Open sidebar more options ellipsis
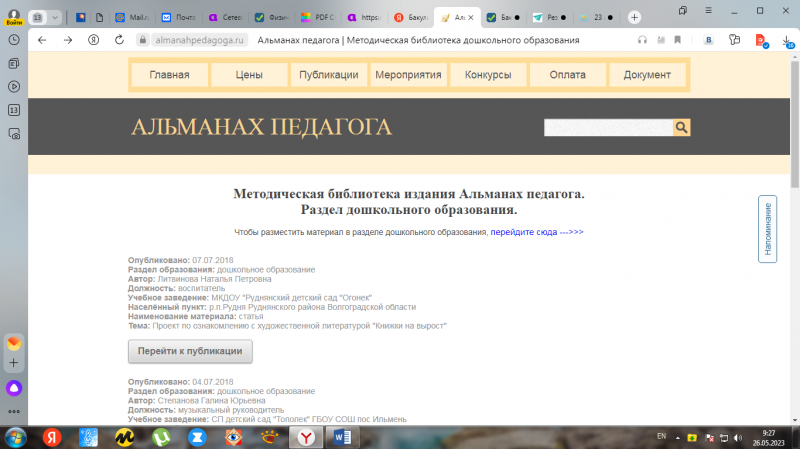Viewport: 800px width, 449px height. click(14, 411)
